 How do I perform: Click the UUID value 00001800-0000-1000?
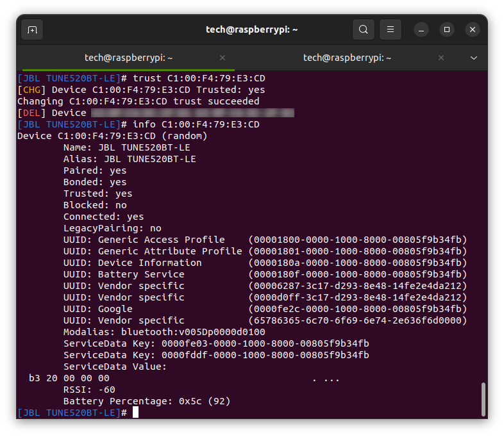click(x=358, y=240)
